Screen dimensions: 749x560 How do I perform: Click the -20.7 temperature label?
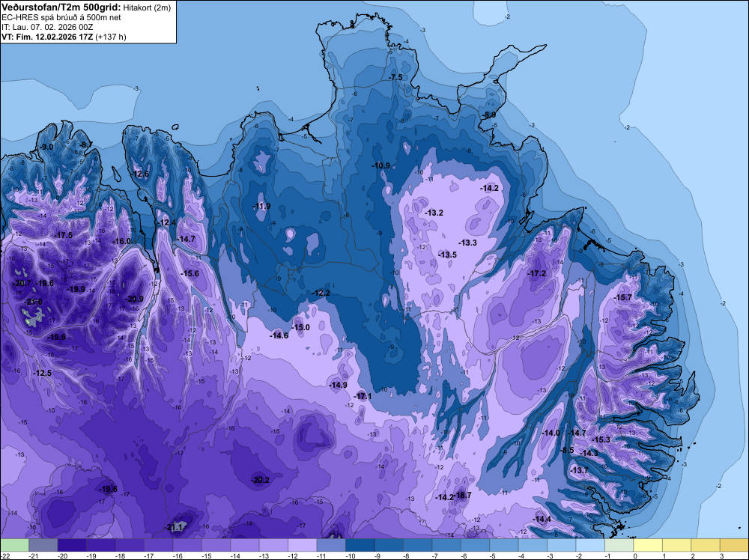[x=22, y=283]
